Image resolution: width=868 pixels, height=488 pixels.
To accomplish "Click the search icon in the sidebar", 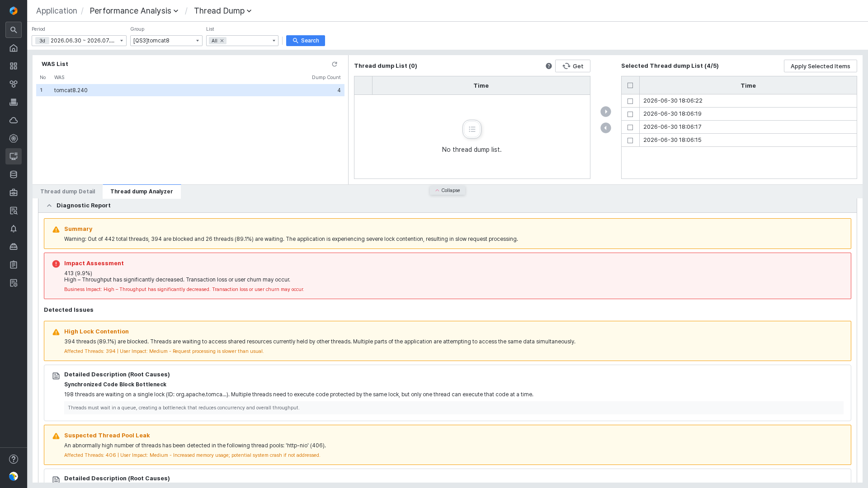I will pos(14,30).
